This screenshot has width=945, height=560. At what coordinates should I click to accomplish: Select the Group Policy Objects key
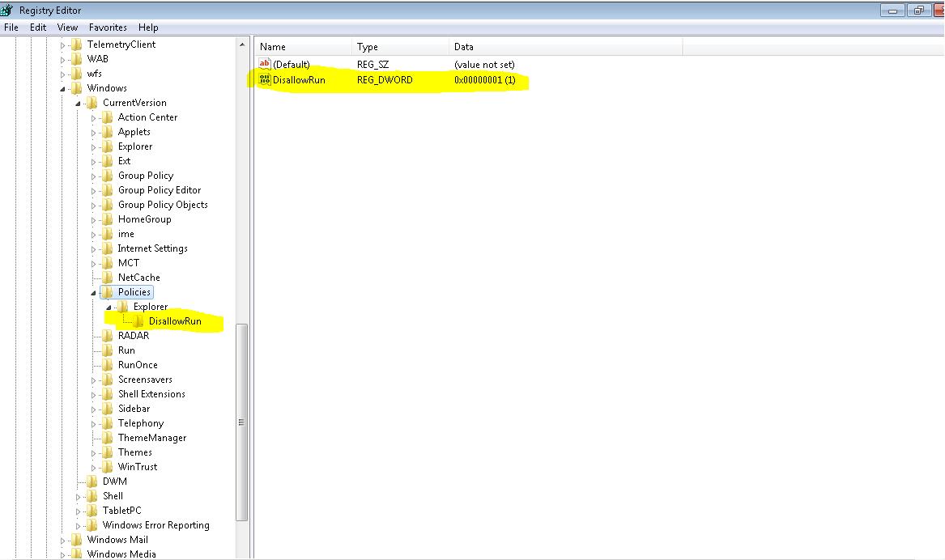(163, 204)
